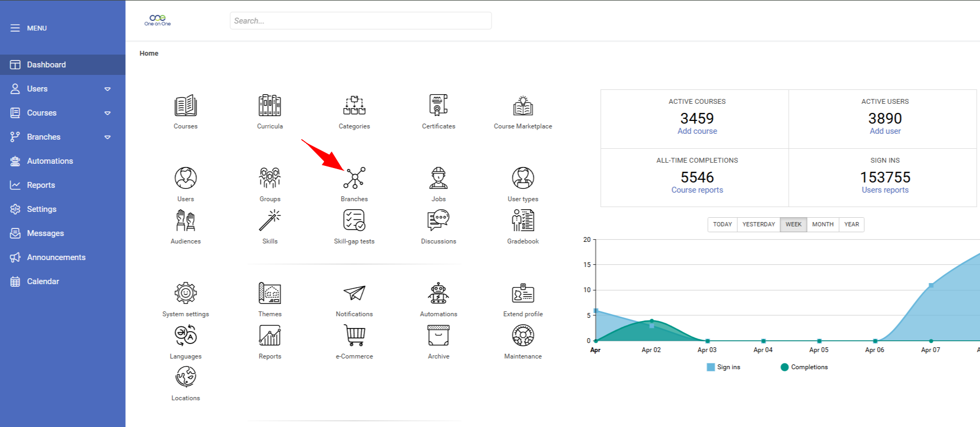Switch the chart to MONTH view
Screen dimensions: 980x427
pos(823,224)
